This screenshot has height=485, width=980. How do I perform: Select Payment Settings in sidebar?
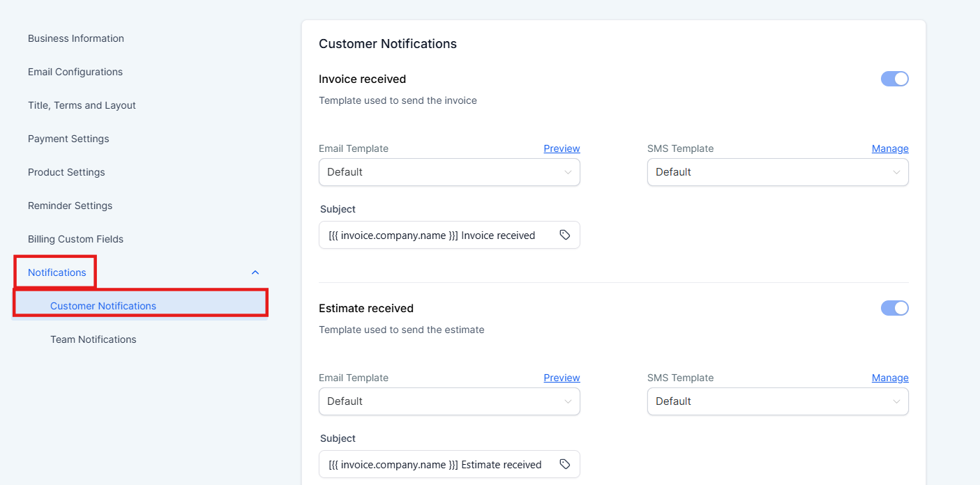point(68,139)
